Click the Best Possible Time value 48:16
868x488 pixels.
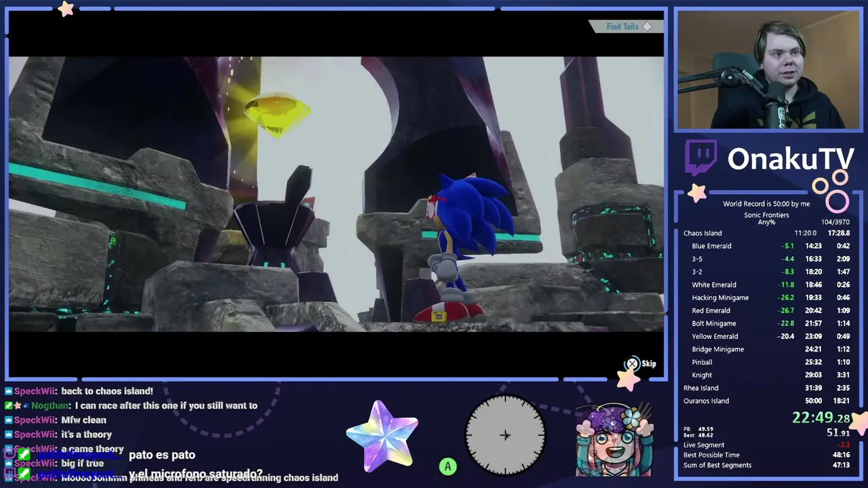841,455
